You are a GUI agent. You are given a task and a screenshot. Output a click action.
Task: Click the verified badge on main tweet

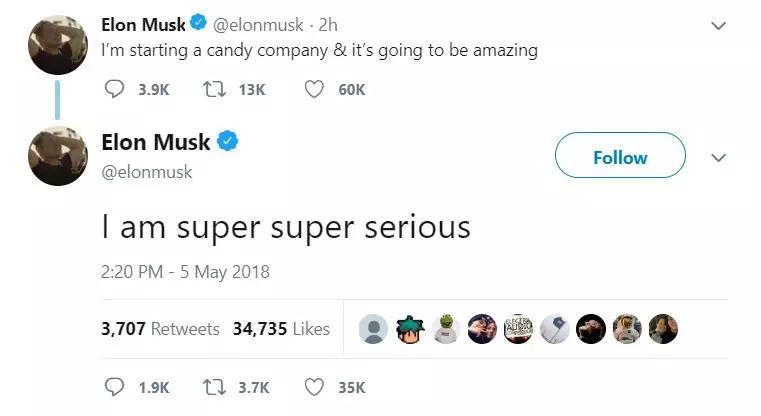click(x=227, y=141)
